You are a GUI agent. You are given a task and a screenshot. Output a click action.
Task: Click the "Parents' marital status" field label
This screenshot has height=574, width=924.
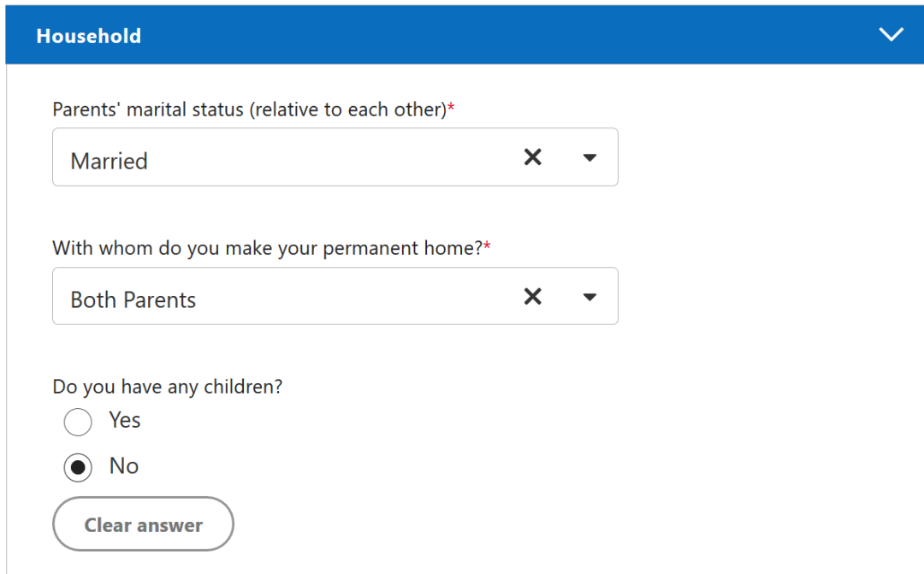[x=248, y=109]
